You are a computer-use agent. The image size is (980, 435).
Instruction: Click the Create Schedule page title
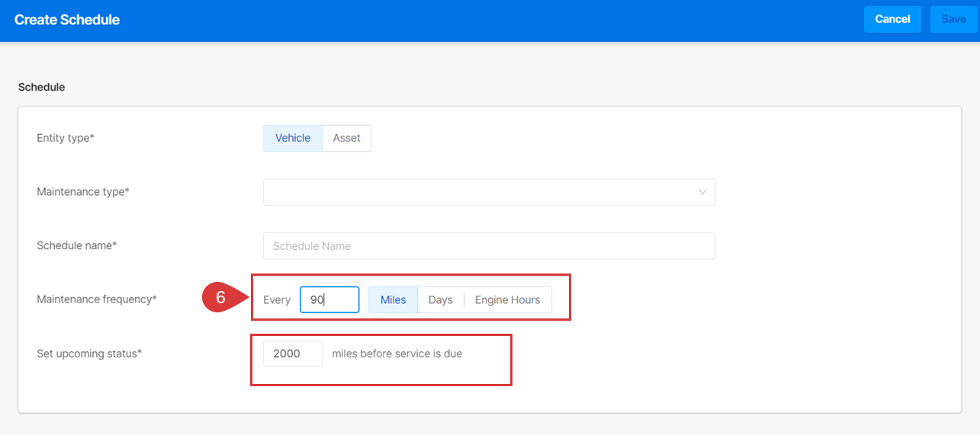coord(67,20)
